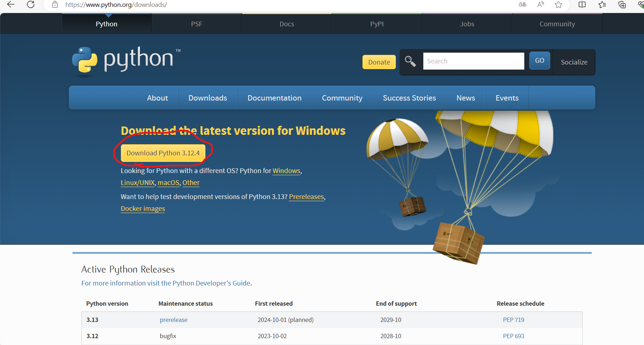Open Community in the blue navigation bar
The height and width of the screenshot is (345, 644).
click(342, 98)
